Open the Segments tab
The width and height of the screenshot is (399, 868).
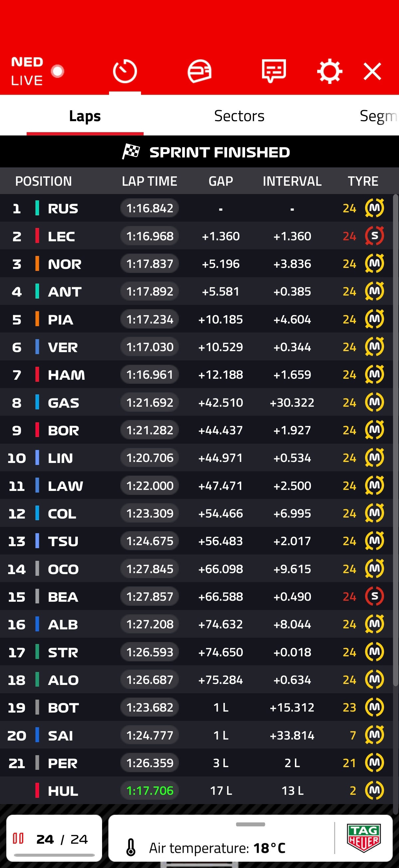pos(379,116)
